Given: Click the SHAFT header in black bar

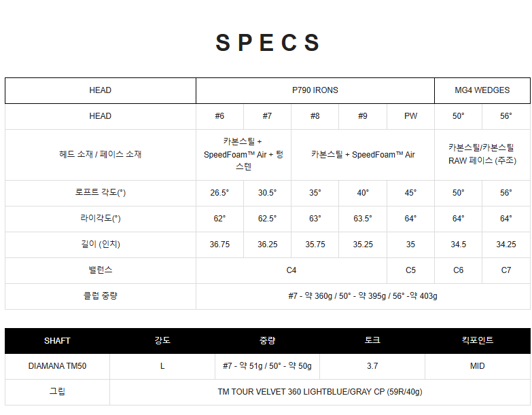Looking at the screenshot, I should [x=57, y=341].
